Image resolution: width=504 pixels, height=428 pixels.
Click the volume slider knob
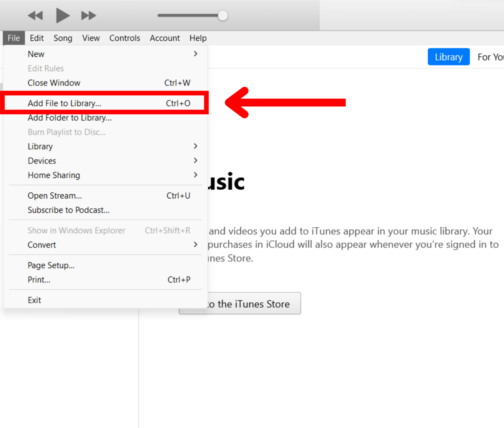[223, 16]
